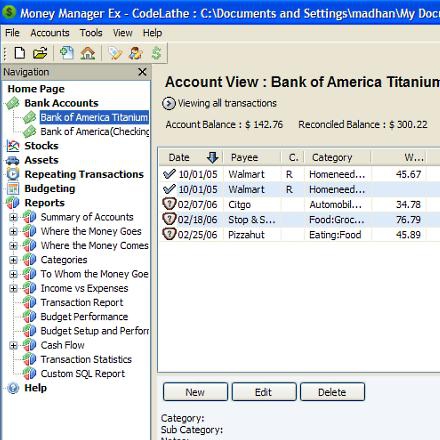Select Bank of America Titanium account
440x440 pixels.
tap(94, 117)
